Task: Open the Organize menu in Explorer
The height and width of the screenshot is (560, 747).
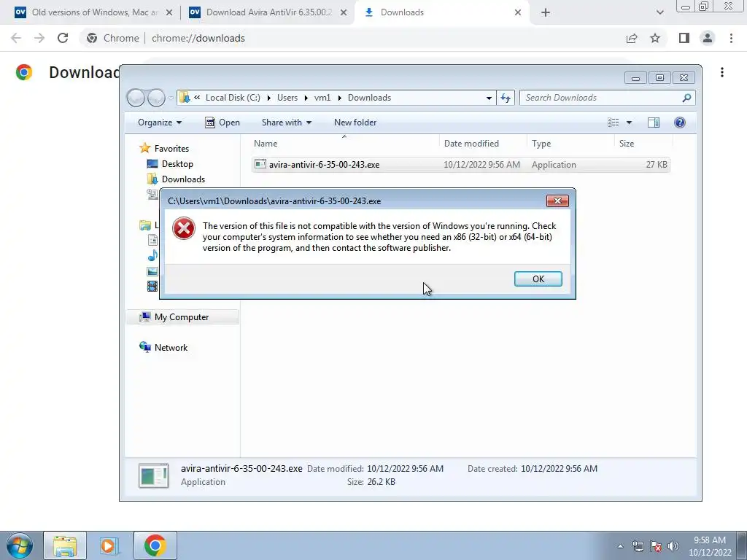Action: pos(160,122)
